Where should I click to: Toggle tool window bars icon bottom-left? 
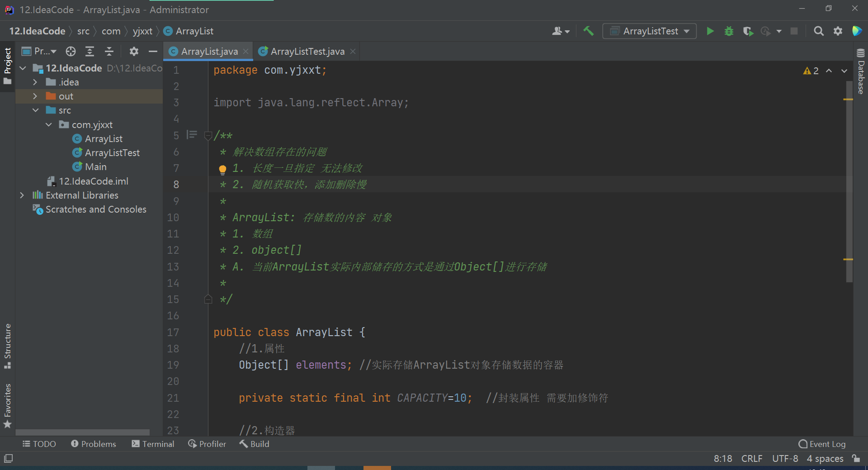point(8,459)
